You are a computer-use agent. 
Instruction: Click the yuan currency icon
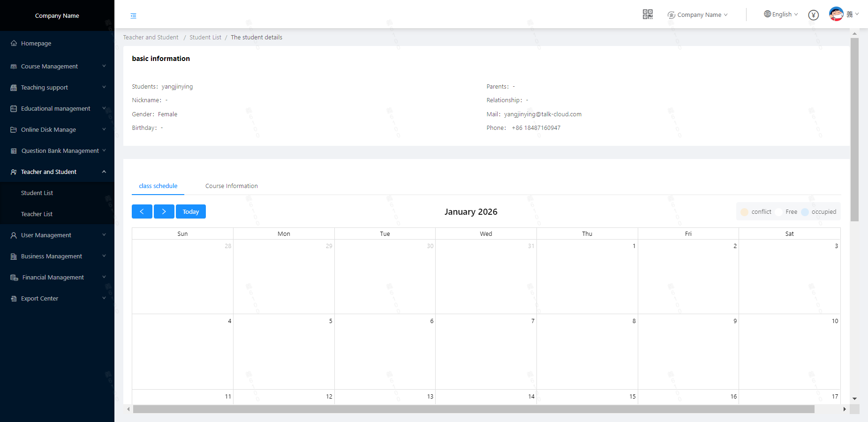[x=813, y=15]
